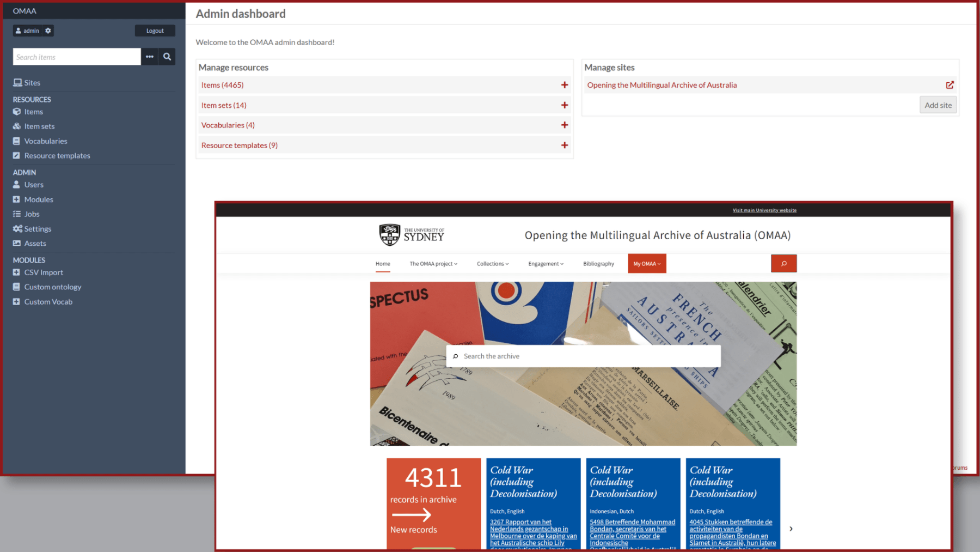The width and height of the screenshot is (980, 552).
Task: Open advanced search options ellipsis button
Action: point(150,57)
